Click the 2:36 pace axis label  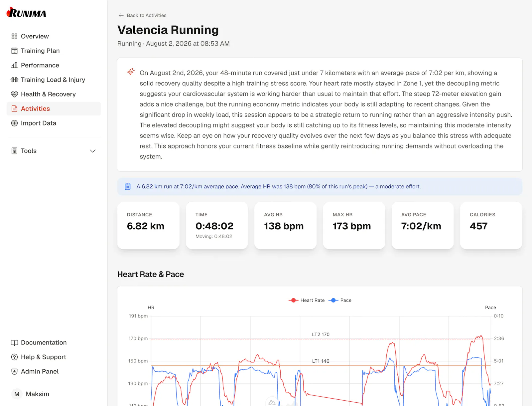pos(499,338)
